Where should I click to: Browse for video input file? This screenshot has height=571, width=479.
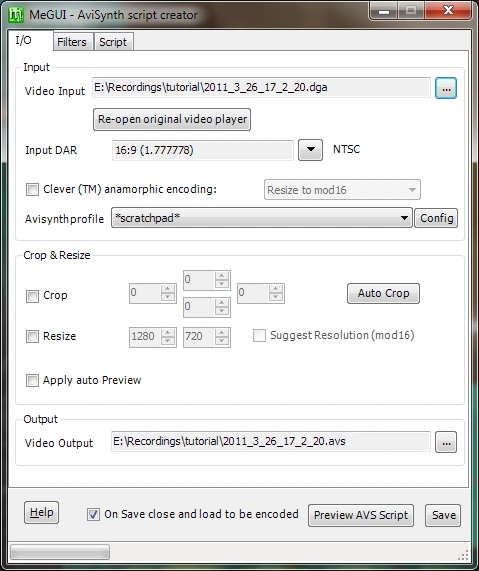pos(445,88)
